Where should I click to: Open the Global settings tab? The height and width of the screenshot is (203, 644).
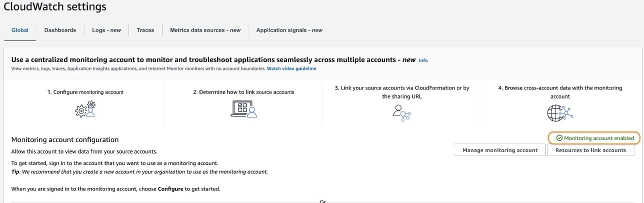click(20, 30)
